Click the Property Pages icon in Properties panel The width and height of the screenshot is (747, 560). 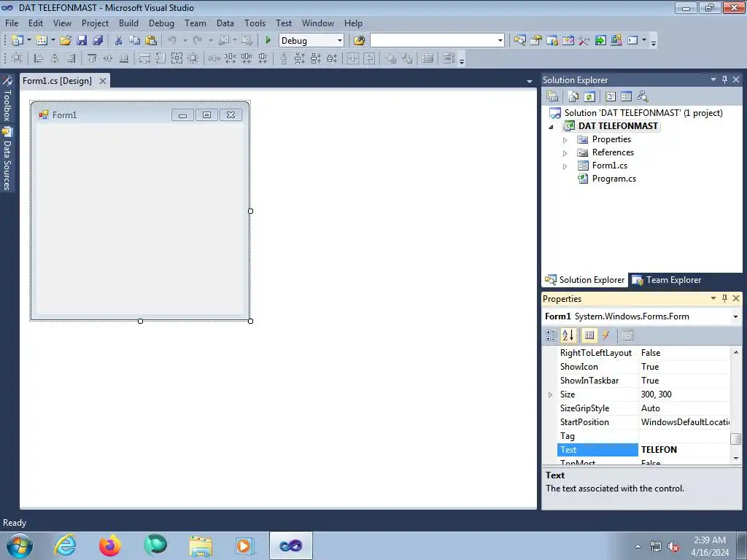click(627, 335)
